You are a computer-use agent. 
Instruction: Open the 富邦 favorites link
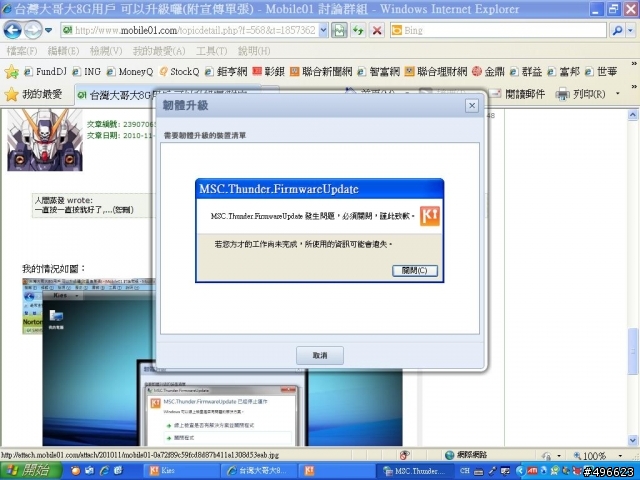point(564,72)
